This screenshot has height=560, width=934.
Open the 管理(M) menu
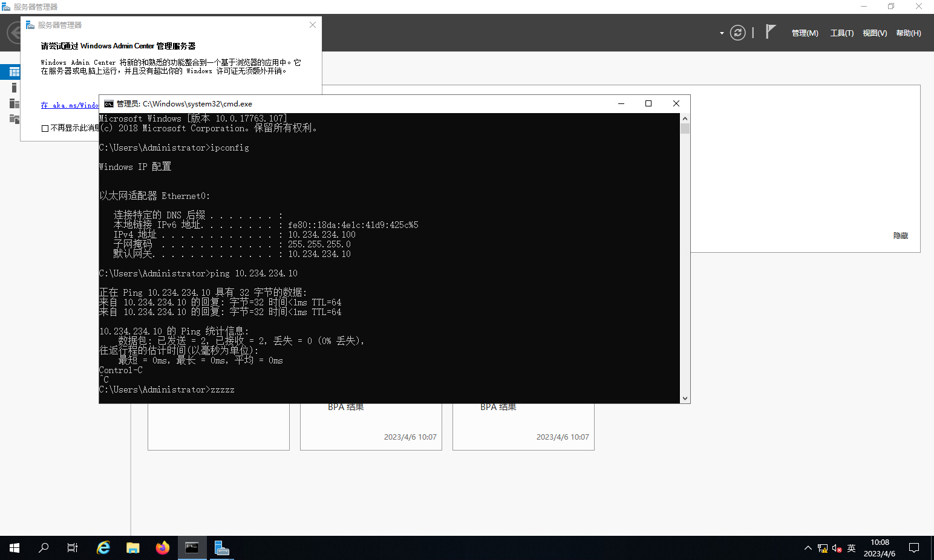pos(805,33)
